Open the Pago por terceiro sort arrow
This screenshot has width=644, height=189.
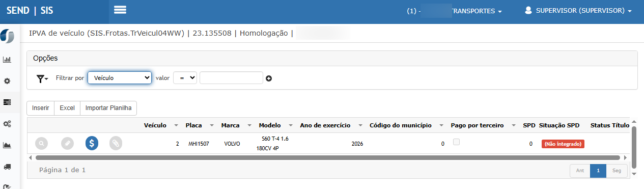513,125
